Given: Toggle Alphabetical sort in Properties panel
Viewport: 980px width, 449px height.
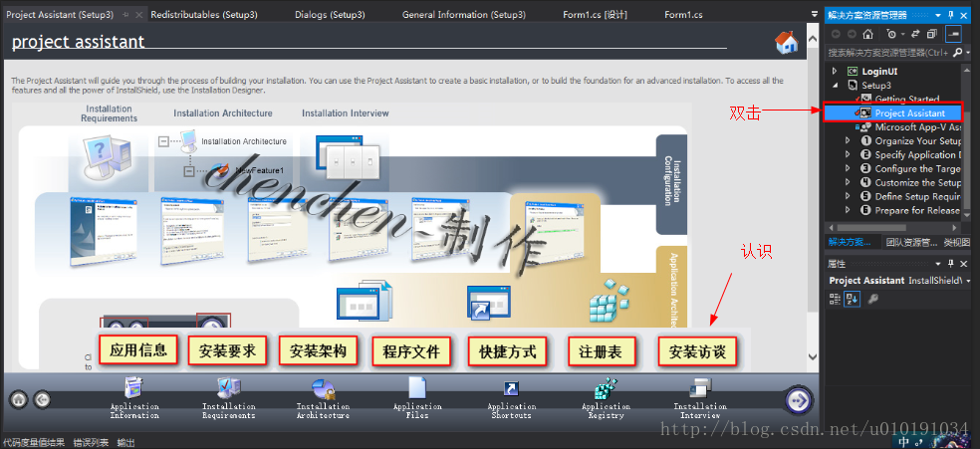Looking at the screenshot, I should (853, 299).
